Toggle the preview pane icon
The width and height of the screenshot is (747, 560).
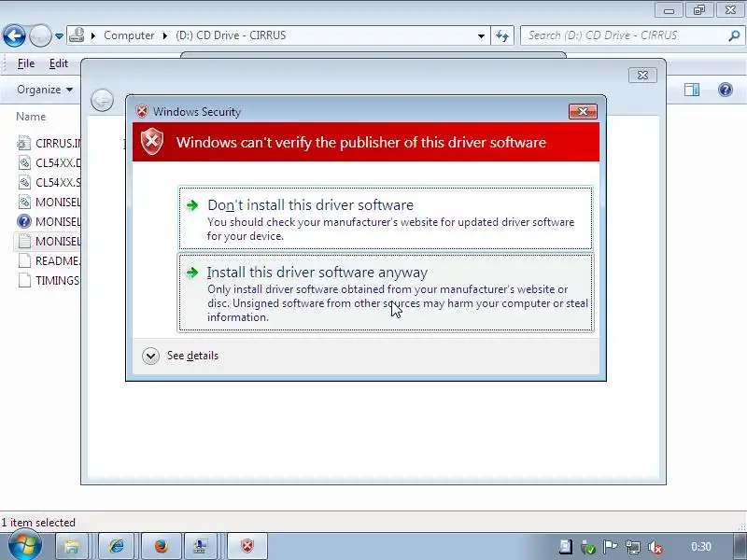point(692,90)
